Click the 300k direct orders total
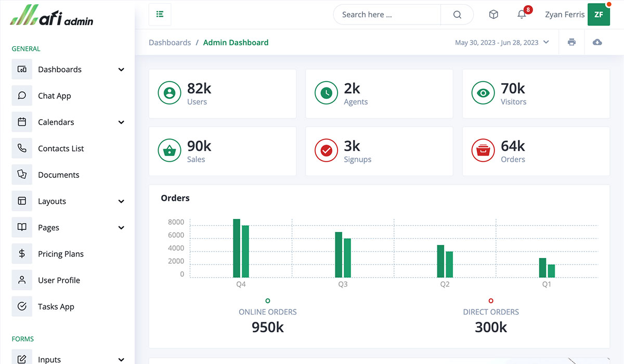 (x=491, y=327)
